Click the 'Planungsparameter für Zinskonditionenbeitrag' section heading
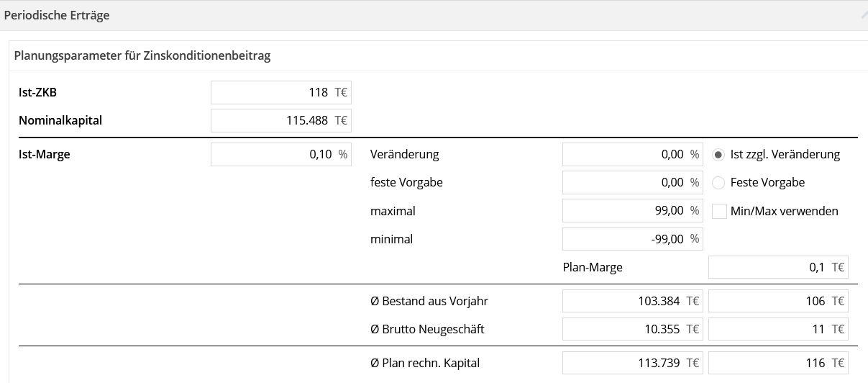The height and width of the screenshot is (383, 868). pyautogui.click(x=142, y=55)
